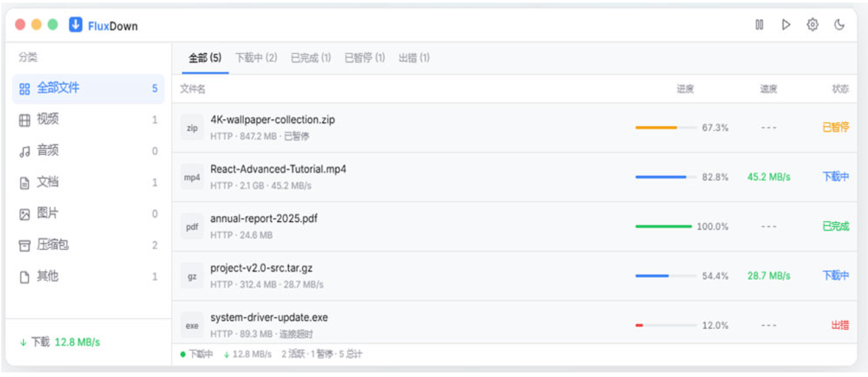Click the mp4 file type badge
Screen dimensions: 868x377
(x=192, y=177)
